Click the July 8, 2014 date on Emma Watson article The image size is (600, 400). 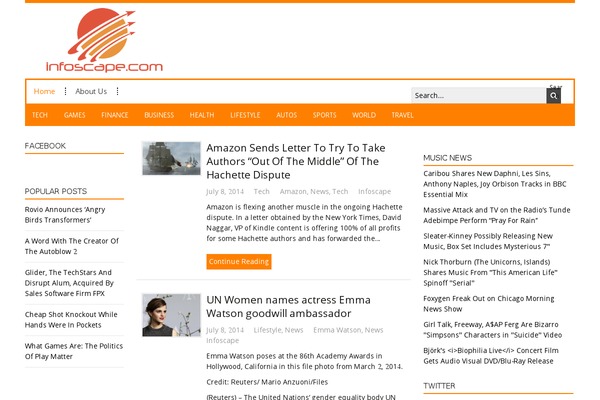[x=225, y=330]
